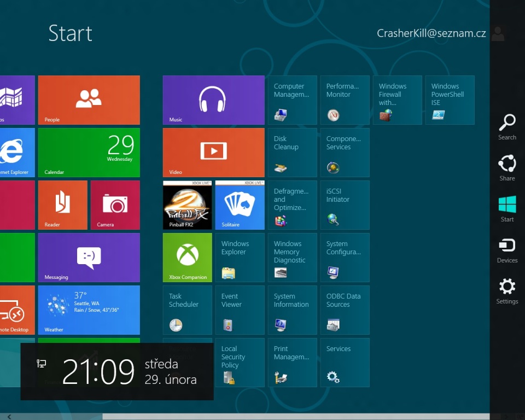
Task: Open Internet Explorer tile
Action: (x=17, y=153)
